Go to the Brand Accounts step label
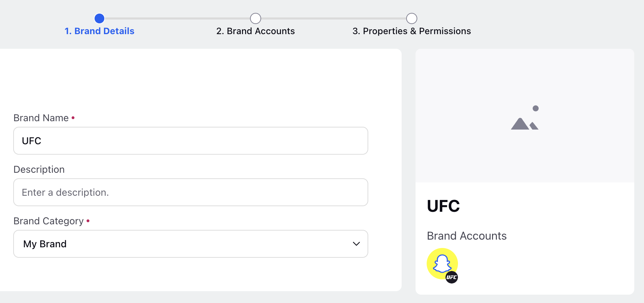Screen dimensions: 644x303 (256, 31)
